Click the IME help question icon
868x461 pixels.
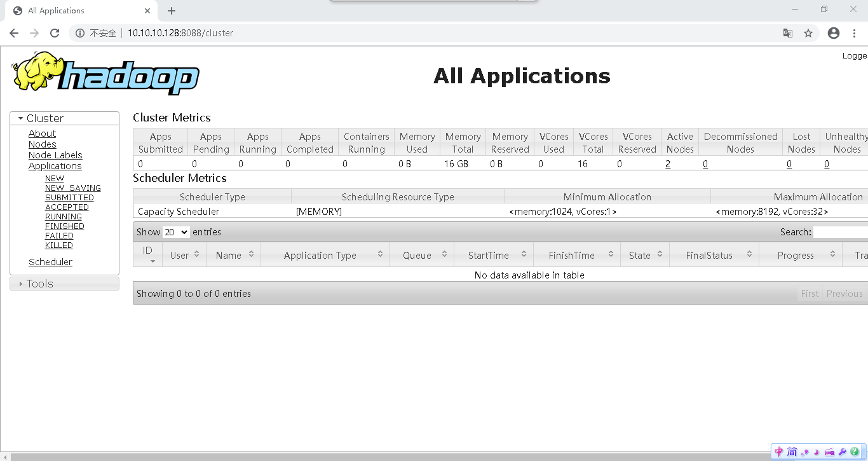point(855,451)
